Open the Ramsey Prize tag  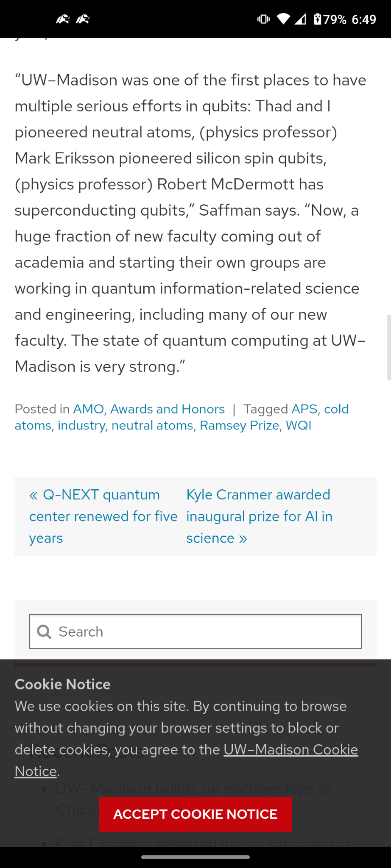point(240,425)
